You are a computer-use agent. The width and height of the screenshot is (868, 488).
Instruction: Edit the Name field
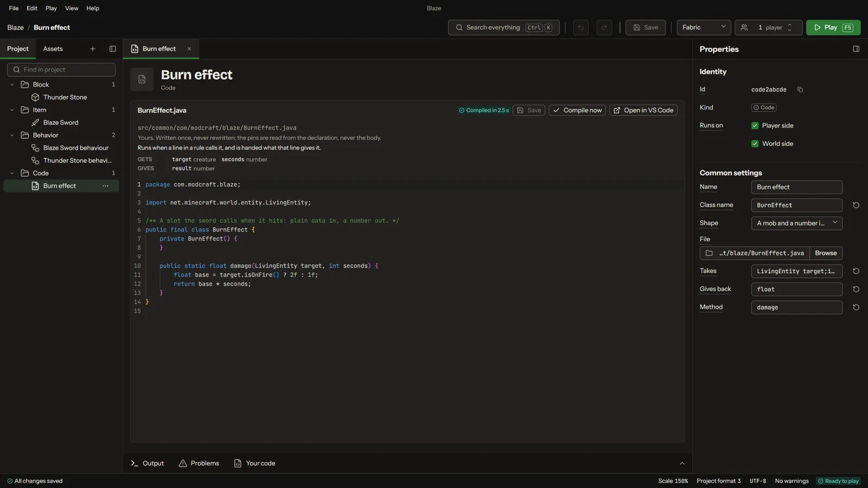(796, 187)
